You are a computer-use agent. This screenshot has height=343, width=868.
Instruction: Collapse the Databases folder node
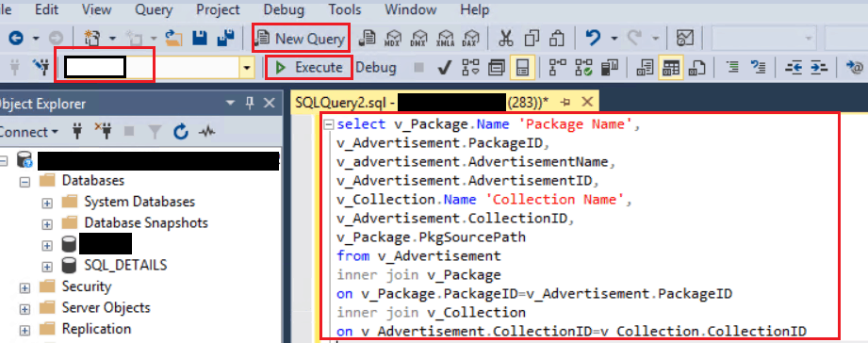[x=25, y=182]
